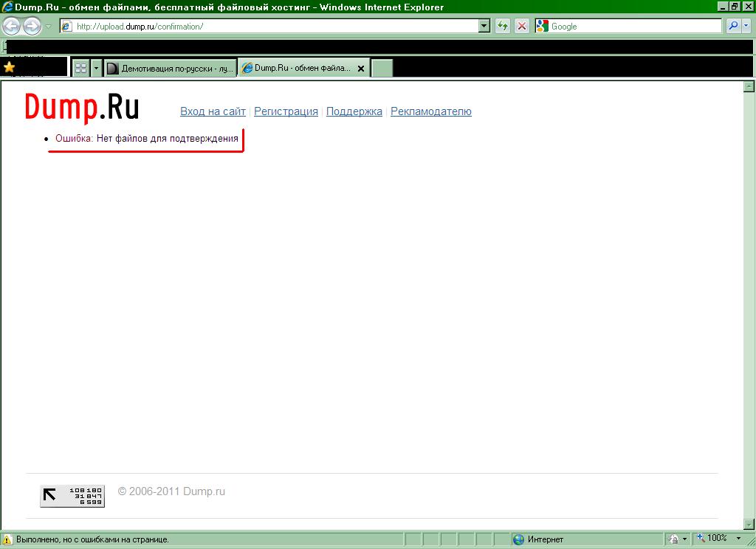Screen dimensions: 756x549
Task: Click the scrollbar down arrow
Action: (749, 524)
